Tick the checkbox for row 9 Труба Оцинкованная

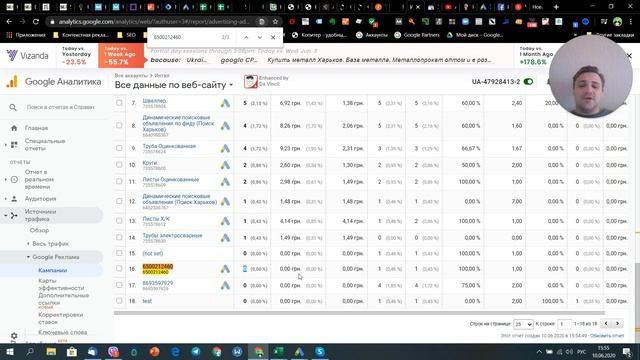[119, 148]
